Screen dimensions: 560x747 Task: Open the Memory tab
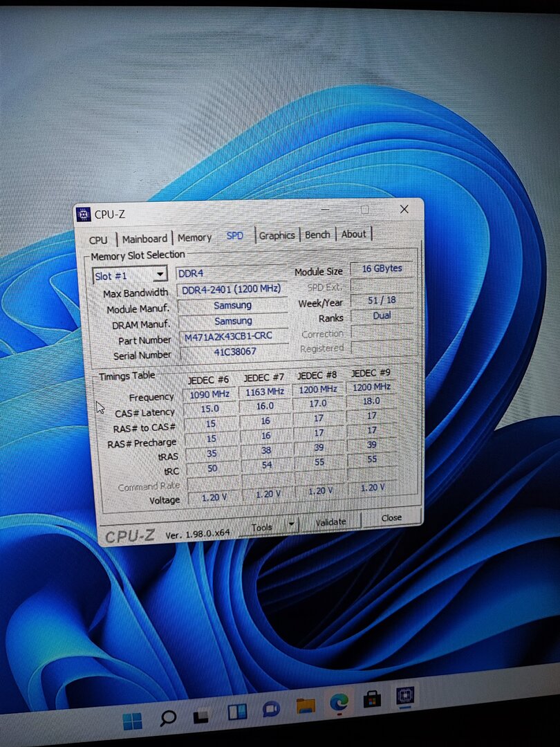[194, 237]
